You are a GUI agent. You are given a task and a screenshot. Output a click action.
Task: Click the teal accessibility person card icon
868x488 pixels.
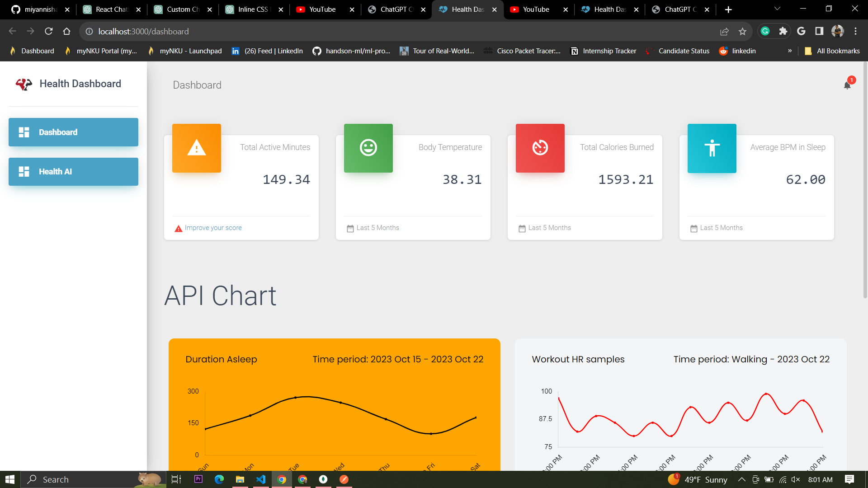(712, 148)
